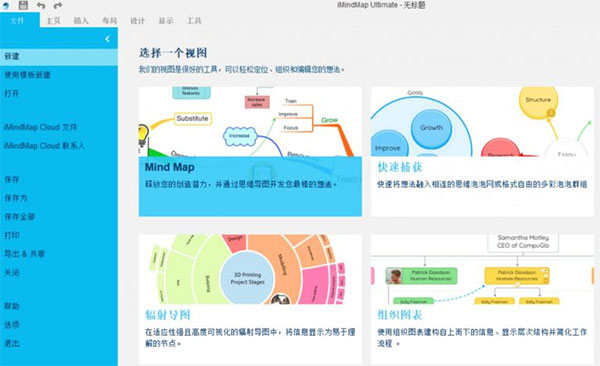This screenshot has height=366, width=600.
Task: Click the 辐射导图 card description text
Action: point(250,338)
